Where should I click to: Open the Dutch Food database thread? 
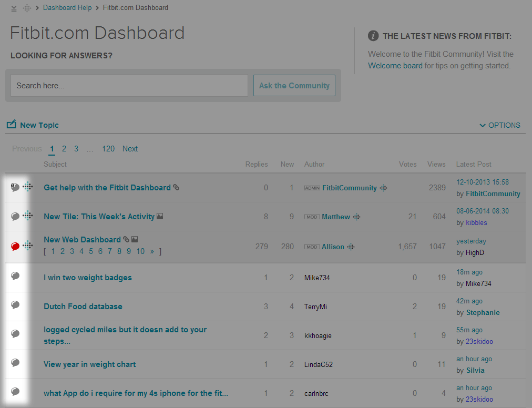tap(83, 306)
